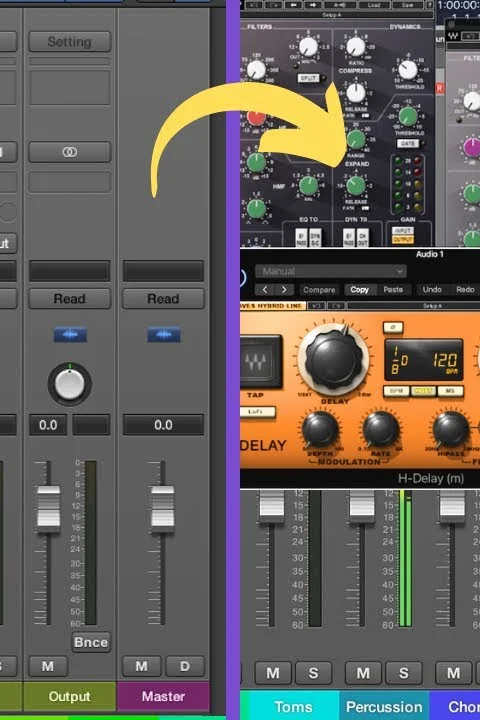The height and width of the screenshot is (720, 480).
Task: Toggle the phase invert ø button in H-Delay
Action: pos(393,327)
